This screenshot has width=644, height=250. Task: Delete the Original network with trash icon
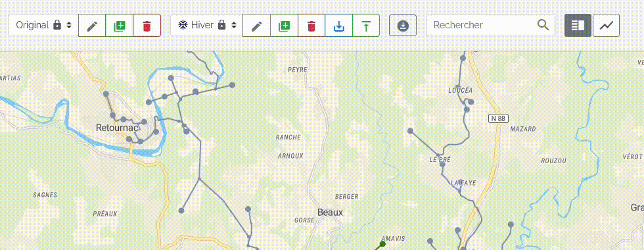147,26
